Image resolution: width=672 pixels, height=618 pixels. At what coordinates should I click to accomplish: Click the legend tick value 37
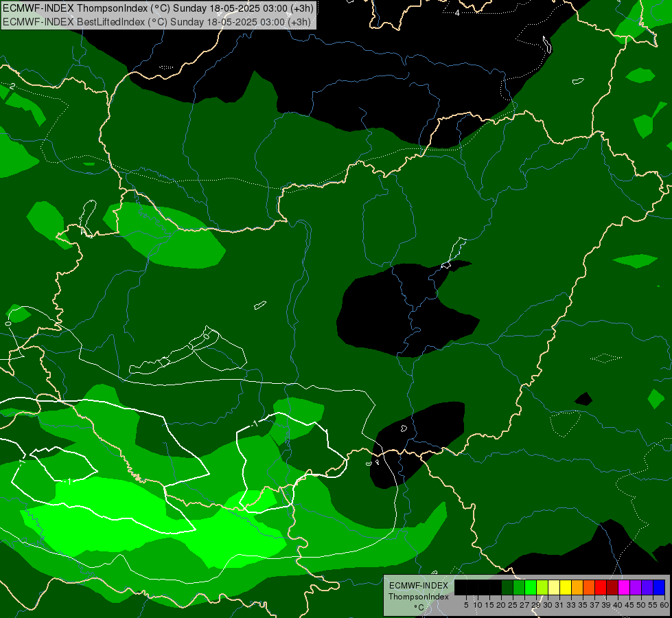tap(594, 605)
